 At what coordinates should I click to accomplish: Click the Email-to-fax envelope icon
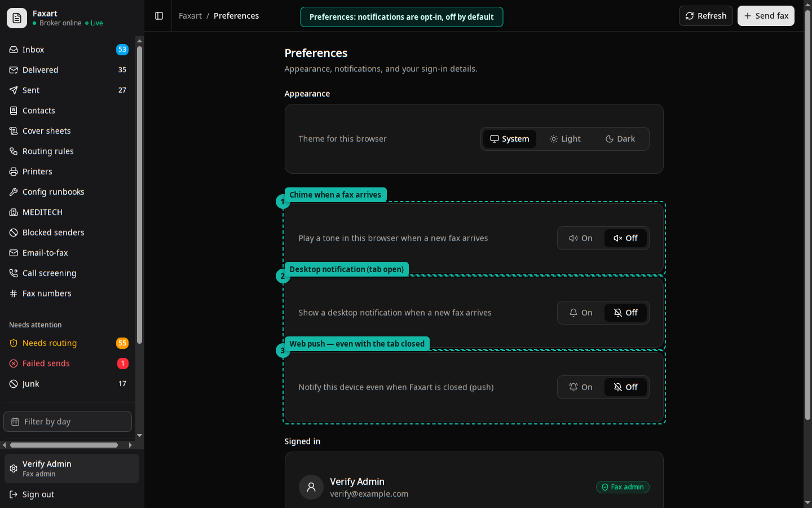(x=14, y=253)
